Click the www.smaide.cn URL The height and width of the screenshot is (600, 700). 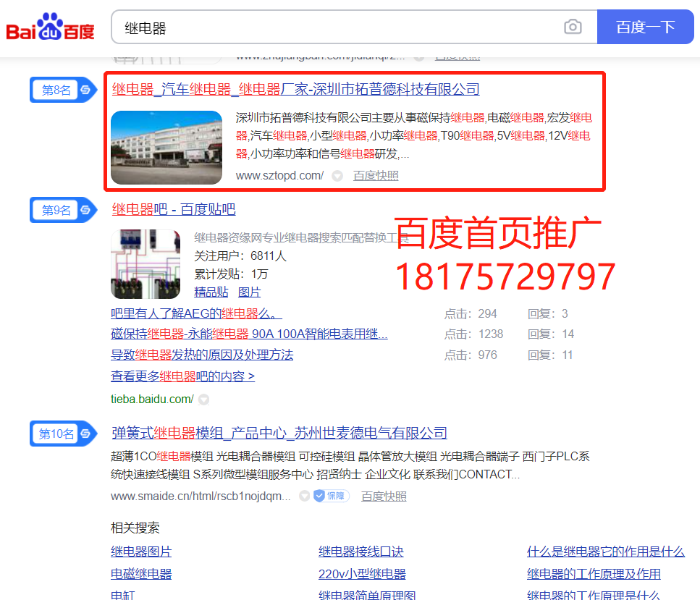pyautogui.click(x=201, y=496)
